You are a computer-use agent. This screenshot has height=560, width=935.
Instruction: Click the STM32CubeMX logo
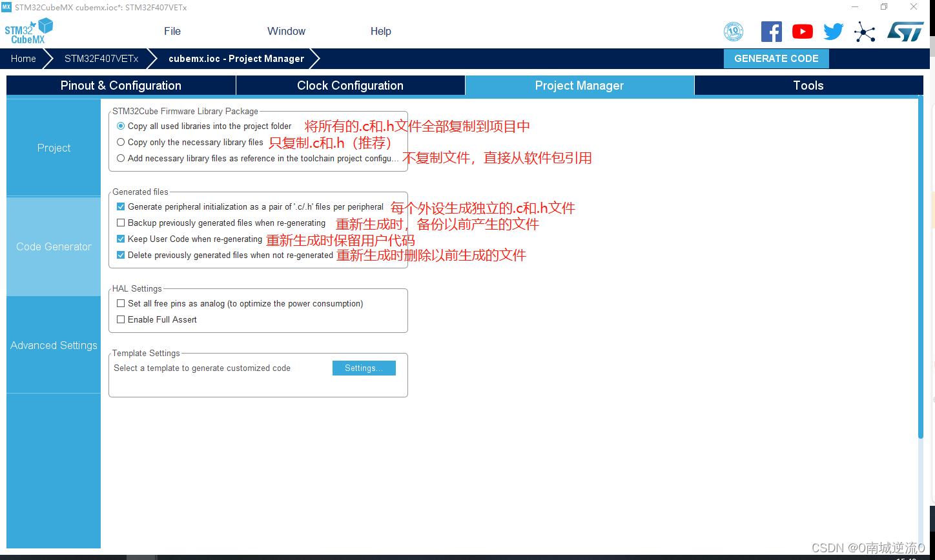click(28, 31)
